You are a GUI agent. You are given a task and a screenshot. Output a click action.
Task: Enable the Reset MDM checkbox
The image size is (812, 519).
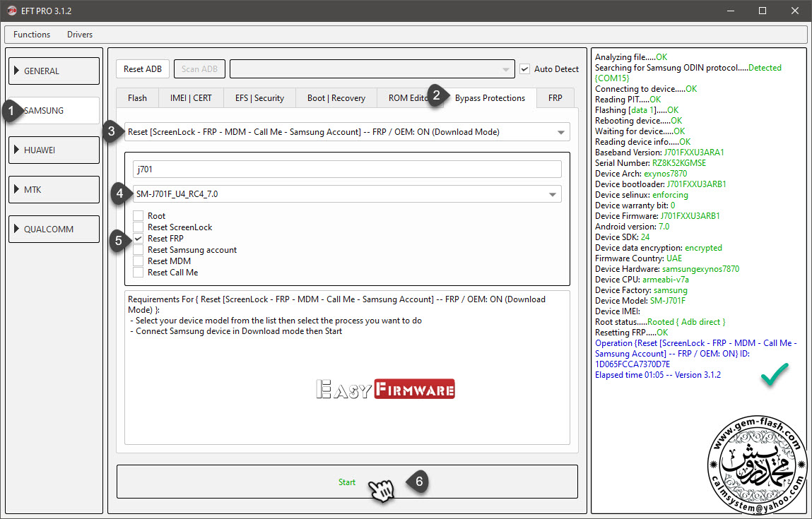click(x=139, y=261)
